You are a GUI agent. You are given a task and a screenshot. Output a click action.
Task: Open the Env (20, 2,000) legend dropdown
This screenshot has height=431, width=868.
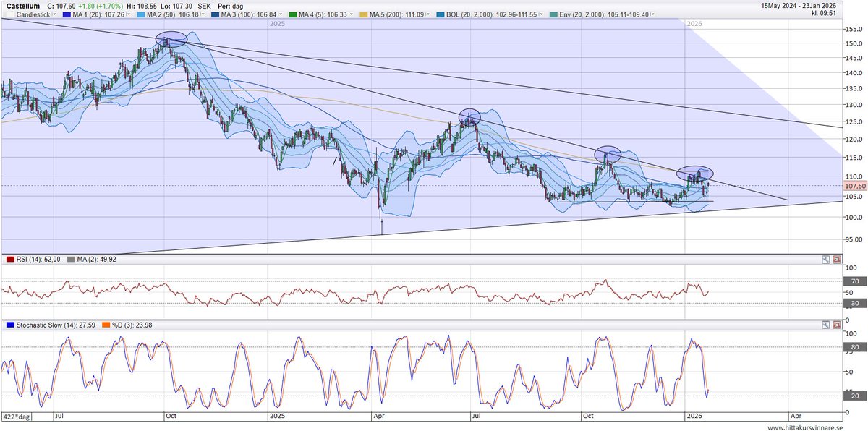point(653,14)
